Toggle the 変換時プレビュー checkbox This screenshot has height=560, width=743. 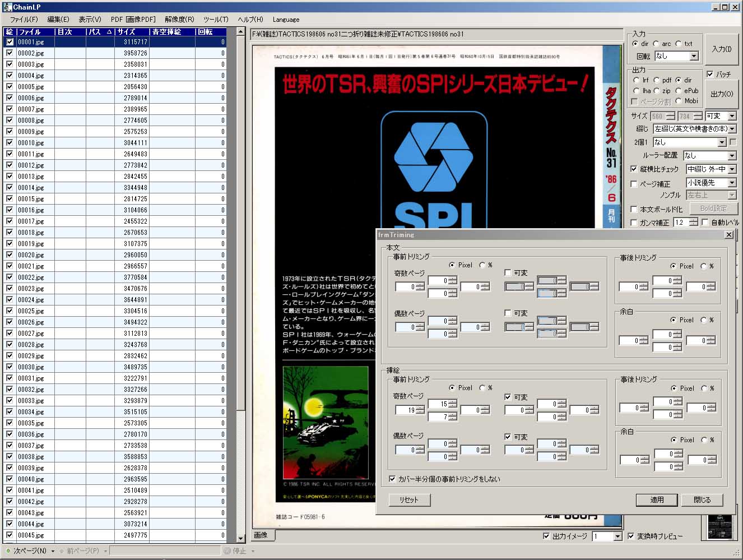point(631,536)
